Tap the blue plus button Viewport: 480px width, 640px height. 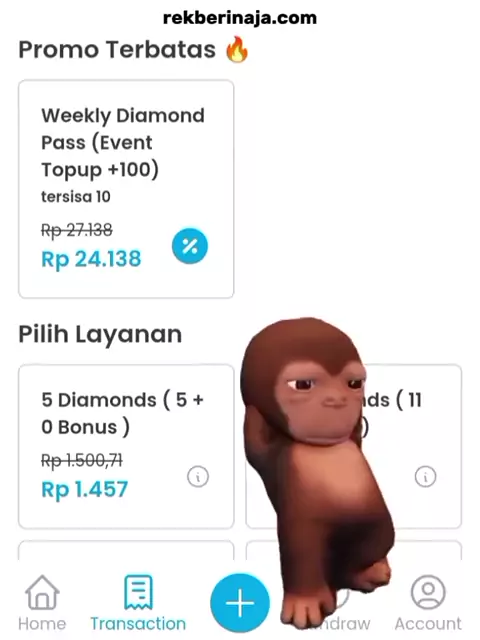tap(240, 603)
